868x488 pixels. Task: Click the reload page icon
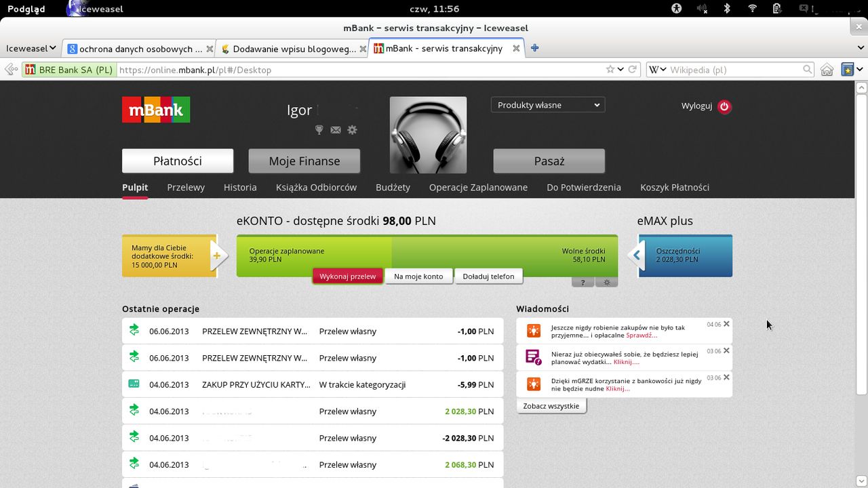pos(632,70)
